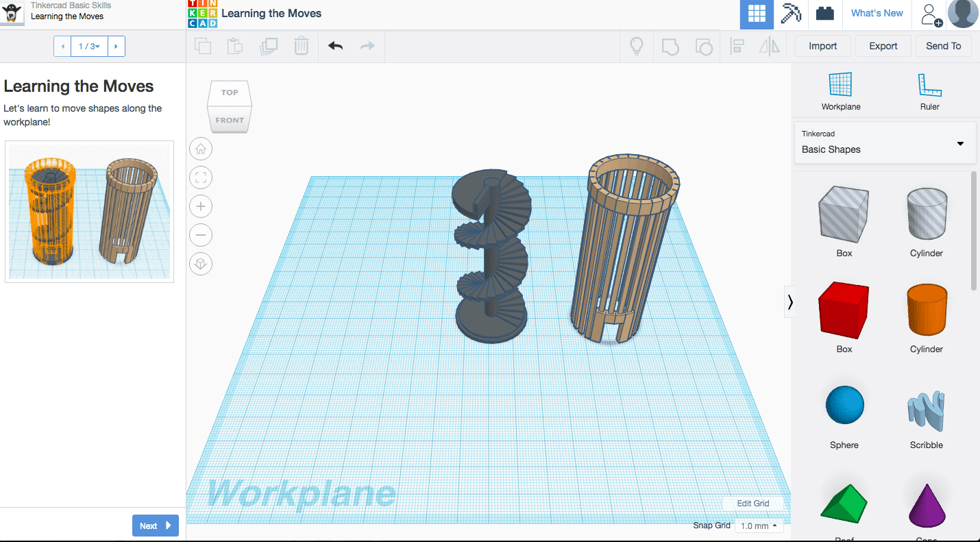Open the 3D design grid view icon
980x542 pixels.
(757, 14)
